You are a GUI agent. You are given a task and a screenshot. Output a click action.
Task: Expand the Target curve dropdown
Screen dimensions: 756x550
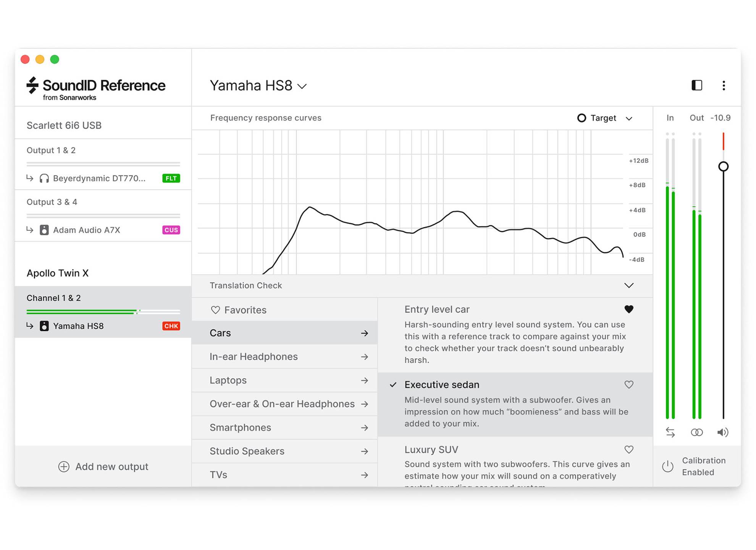[x=628, y=118]
